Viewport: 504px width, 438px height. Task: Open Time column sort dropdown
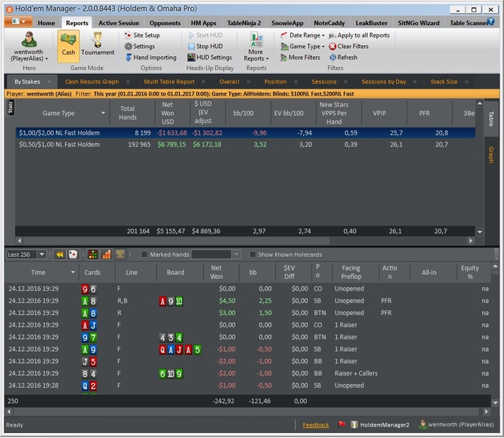(x=73, y=273)
